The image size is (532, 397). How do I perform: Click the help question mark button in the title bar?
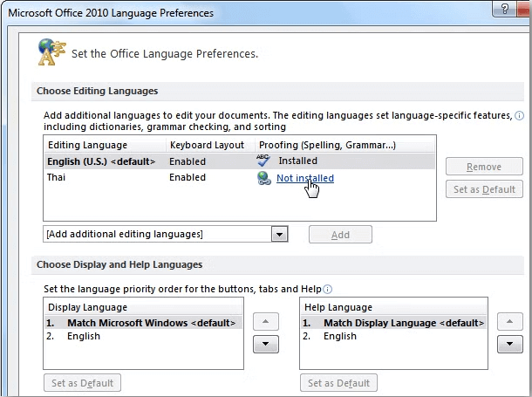click(504, 9)
